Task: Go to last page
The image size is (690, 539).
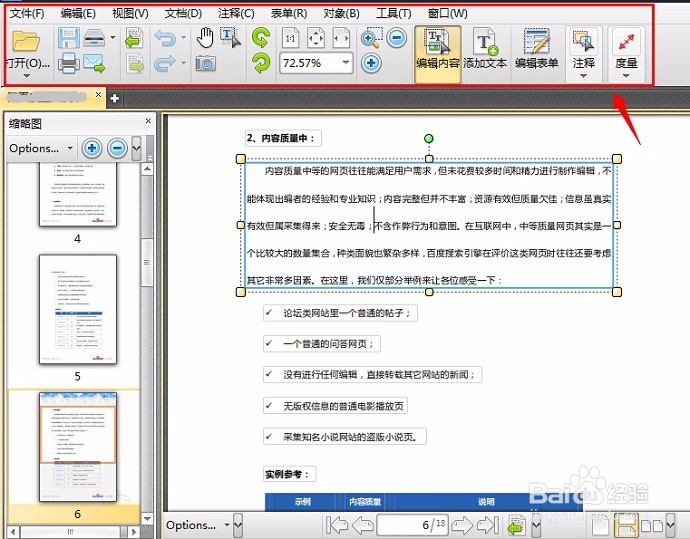Action: pos(488,525)
